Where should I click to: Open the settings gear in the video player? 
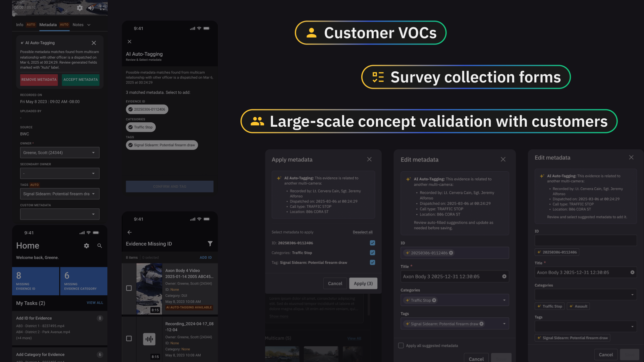[80, 8]
